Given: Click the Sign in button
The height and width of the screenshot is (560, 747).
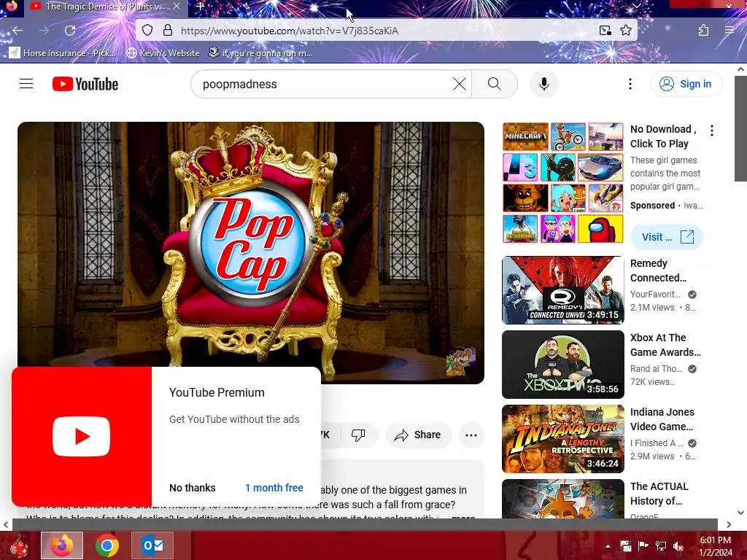Looking at the screenshot, I should [x=686, y=84].
